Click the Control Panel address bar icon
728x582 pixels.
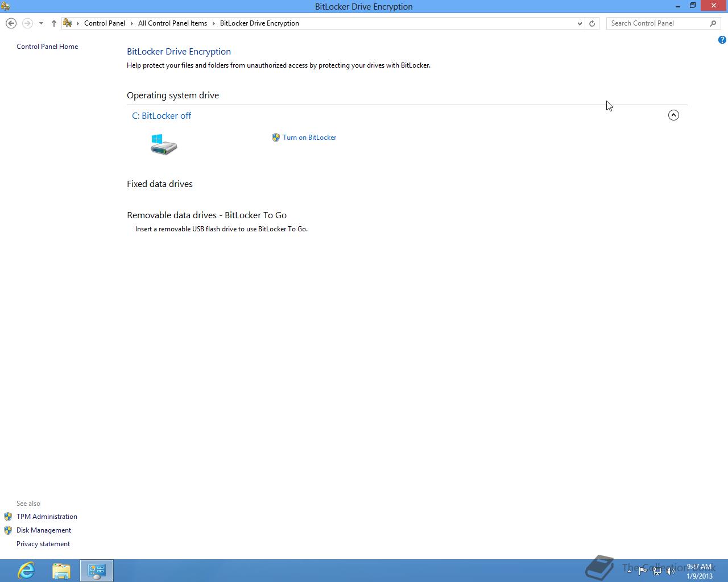click(x=68, y=23)
